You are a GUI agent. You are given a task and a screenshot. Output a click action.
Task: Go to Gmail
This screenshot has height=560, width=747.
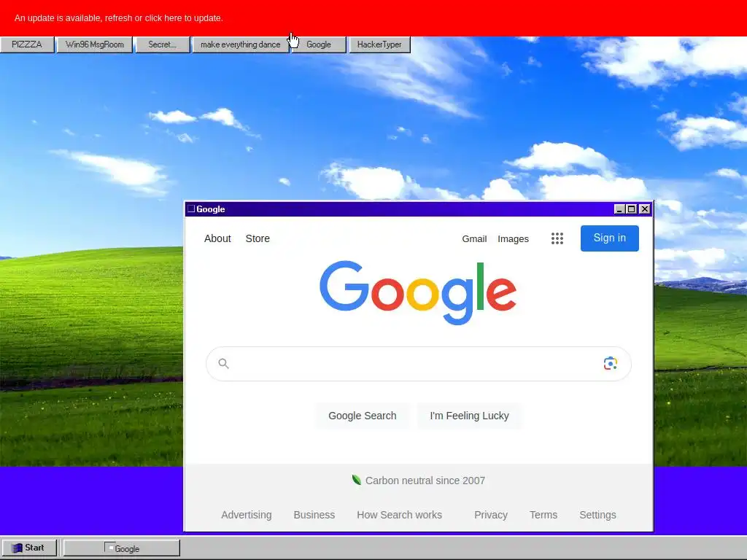474,239
